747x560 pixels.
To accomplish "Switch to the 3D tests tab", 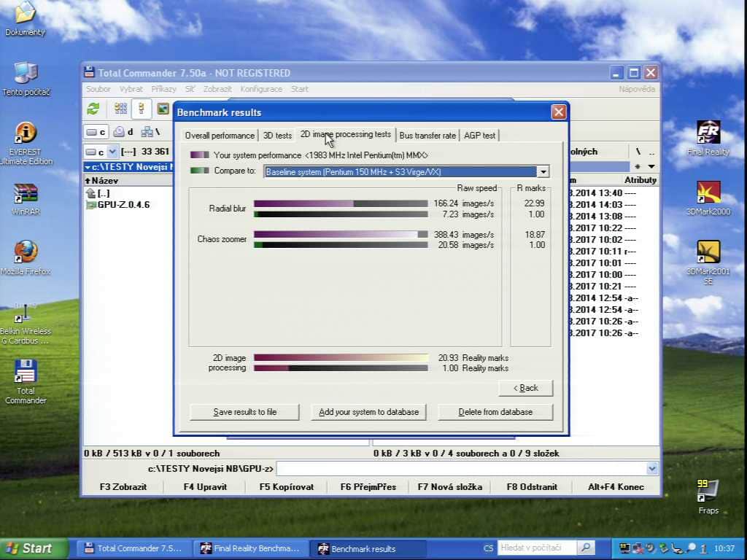I will 277,136.
